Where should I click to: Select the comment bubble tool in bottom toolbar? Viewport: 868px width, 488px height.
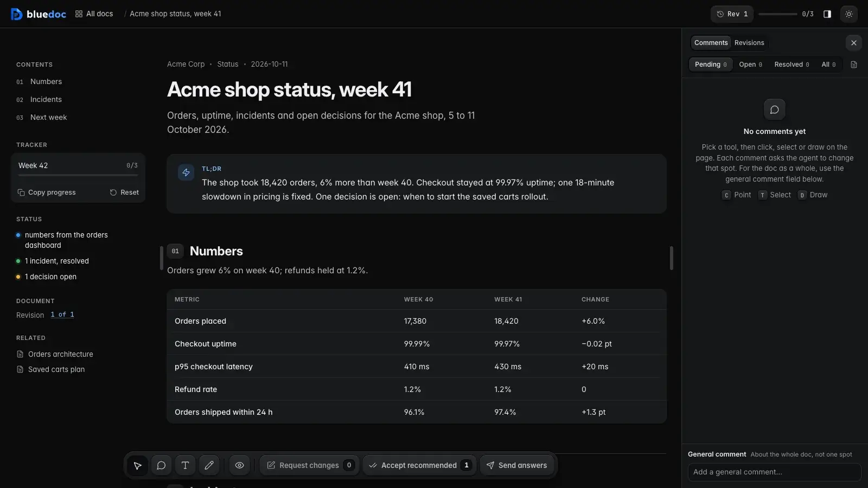pos(161,465)
